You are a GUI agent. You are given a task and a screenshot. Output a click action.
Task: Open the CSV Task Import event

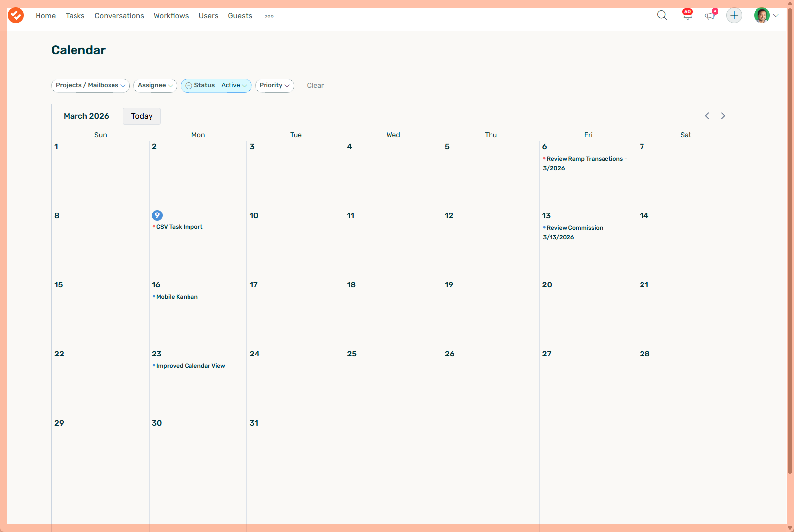[179, 227]
